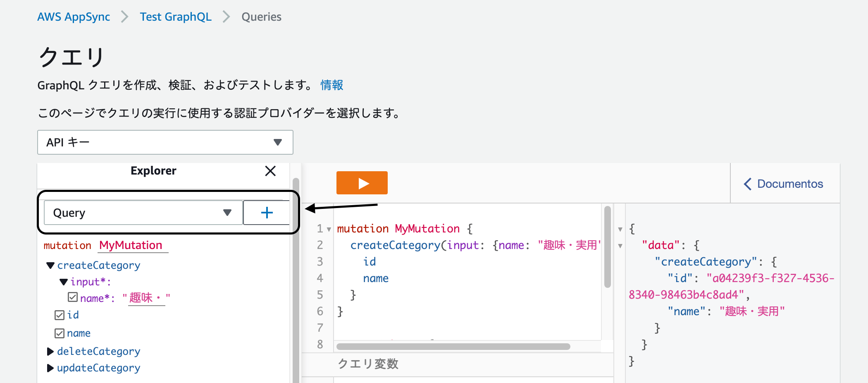868x383 pixels.
Task: Click the deleteCategory label in Explorer
Action: (x=99, y=351)
